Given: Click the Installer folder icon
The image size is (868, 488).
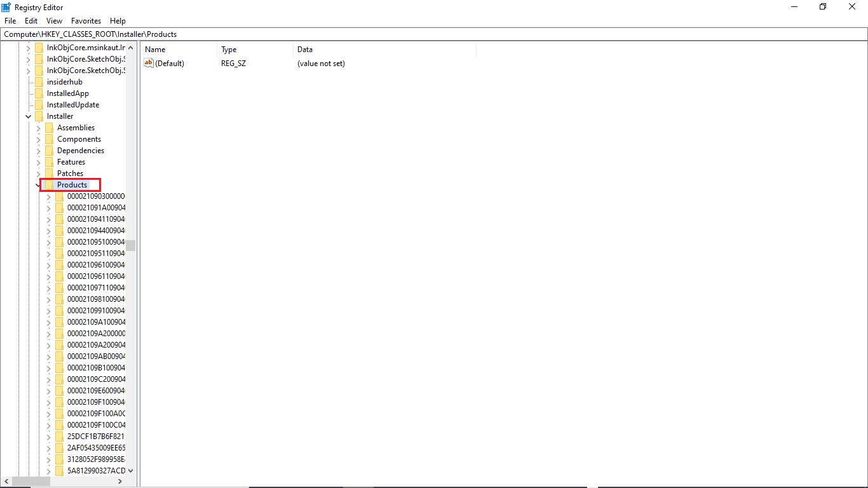Looking at the screenshot, I should pos(39,116).
